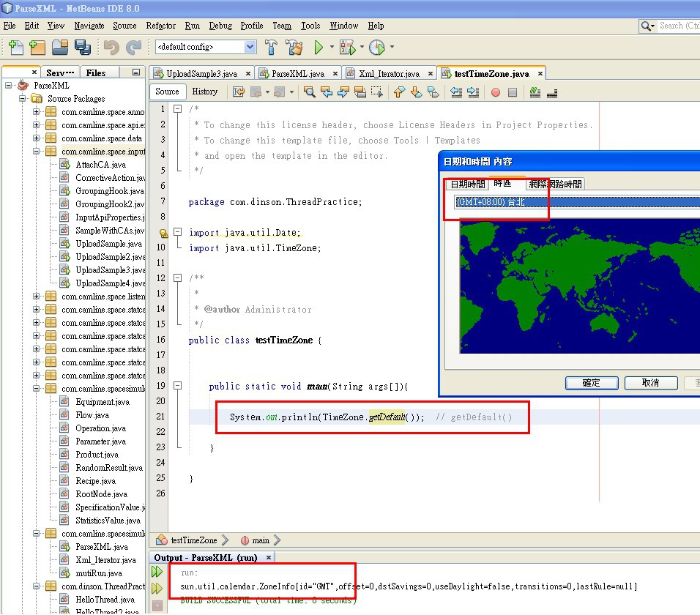Minimize the Projects panel window group
Viewport: 700px width, 615px height.
(136, 72)
